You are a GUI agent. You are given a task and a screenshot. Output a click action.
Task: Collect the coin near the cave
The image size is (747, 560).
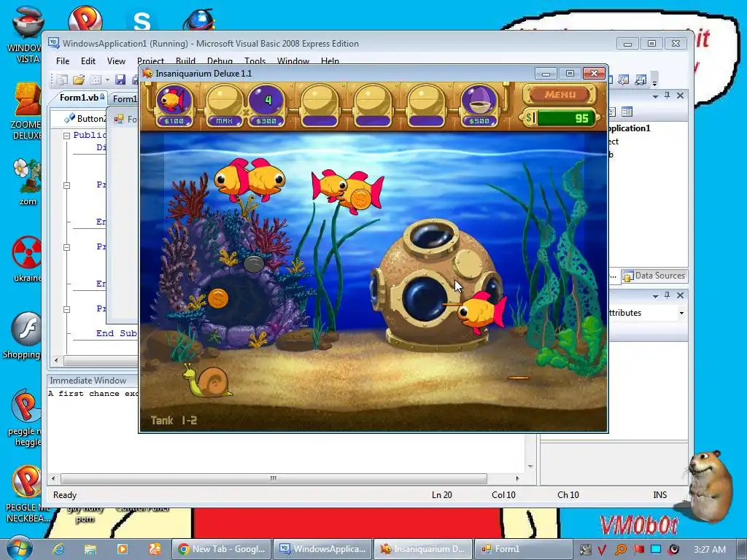(218, 298)
